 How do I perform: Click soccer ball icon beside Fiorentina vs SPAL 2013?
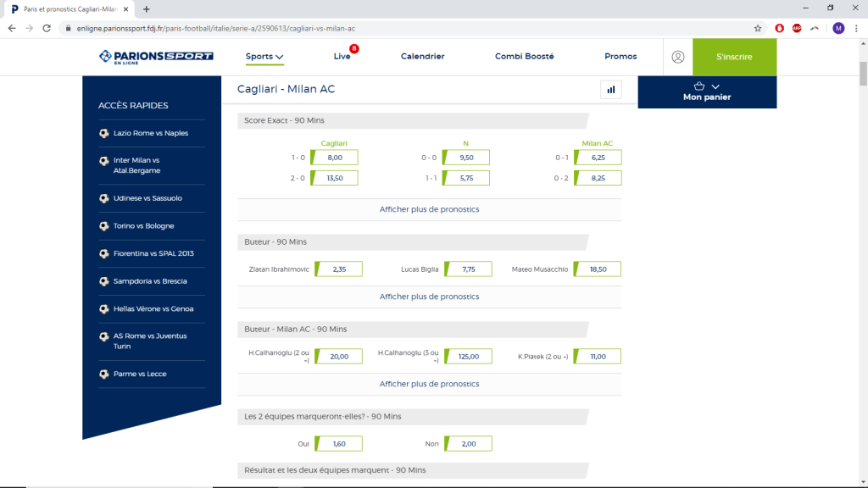point(104,254)
